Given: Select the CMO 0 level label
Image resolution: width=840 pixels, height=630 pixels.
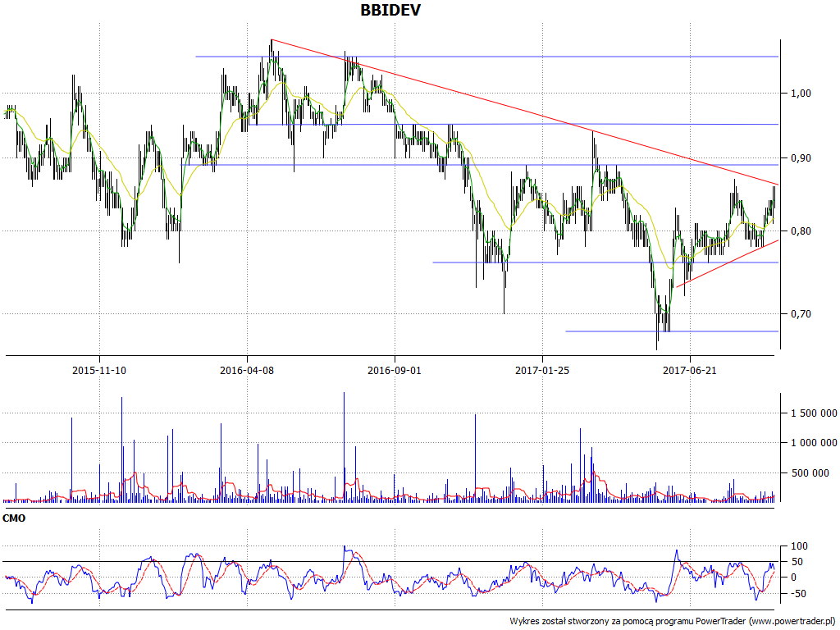Looking at the screenshot, I should coord(794,577).
